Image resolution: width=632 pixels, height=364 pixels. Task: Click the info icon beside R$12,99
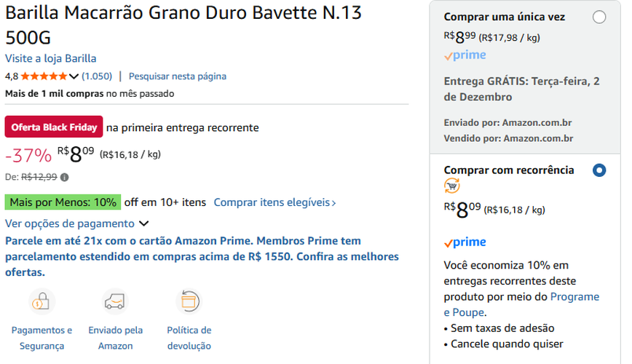point(65,177)
